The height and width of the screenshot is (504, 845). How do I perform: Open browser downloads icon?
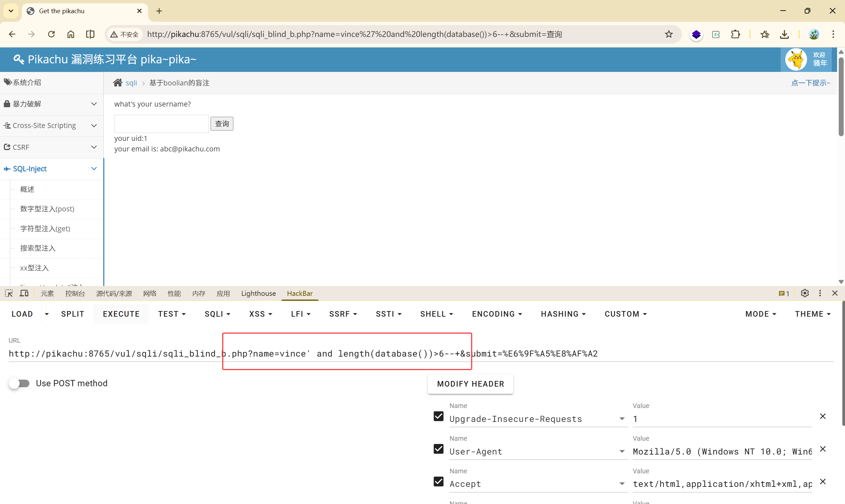pos(784,34)
